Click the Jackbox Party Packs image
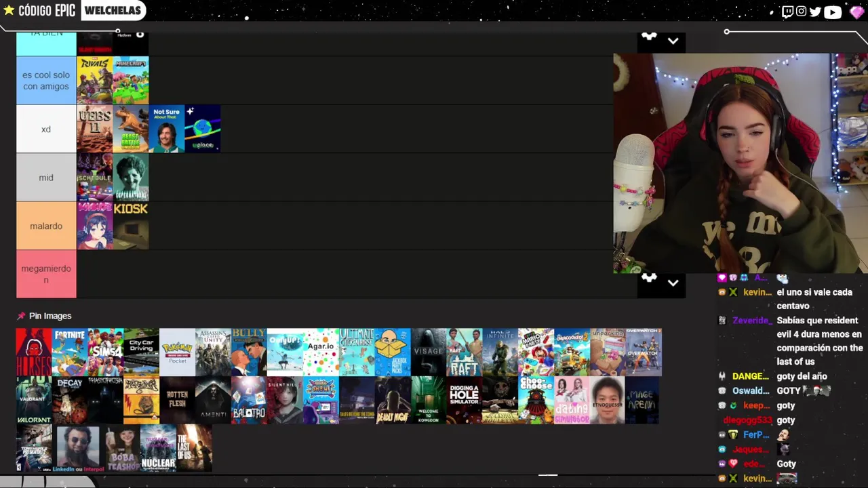The height and width of the screenshot is (488, 868). coord(393,352)
